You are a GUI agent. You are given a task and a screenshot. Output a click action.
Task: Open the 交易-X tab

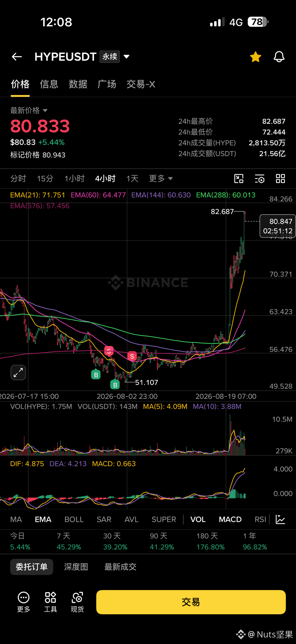pyautogui.click(x=141, y=84)
